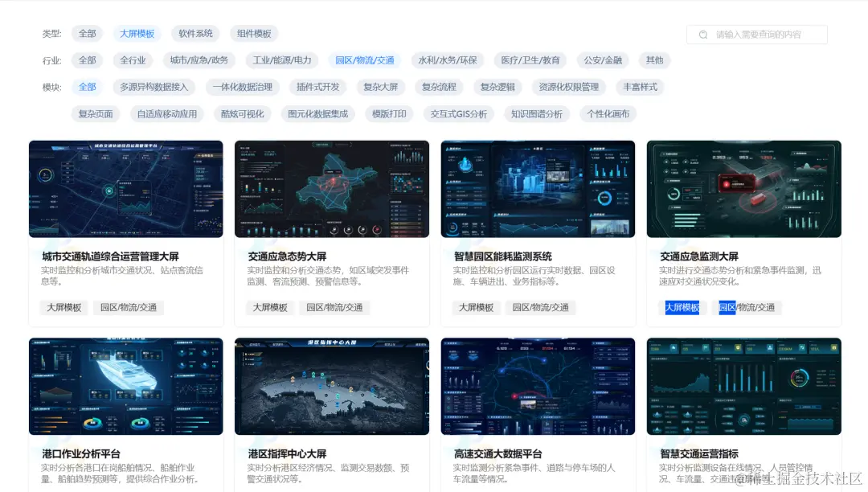Select the 医疗/卫生/教育 industry filter

click(530, 59)
